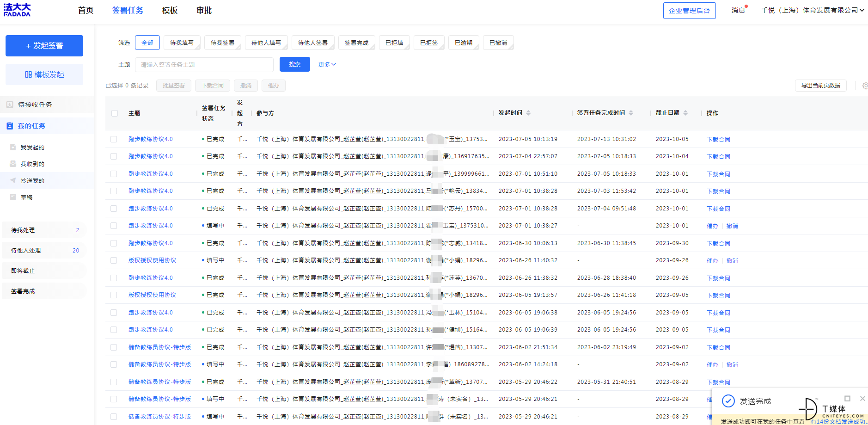Click the 抄送我的 paper plane icon
This screenshot has height=425, width=868.
point(13,180)
